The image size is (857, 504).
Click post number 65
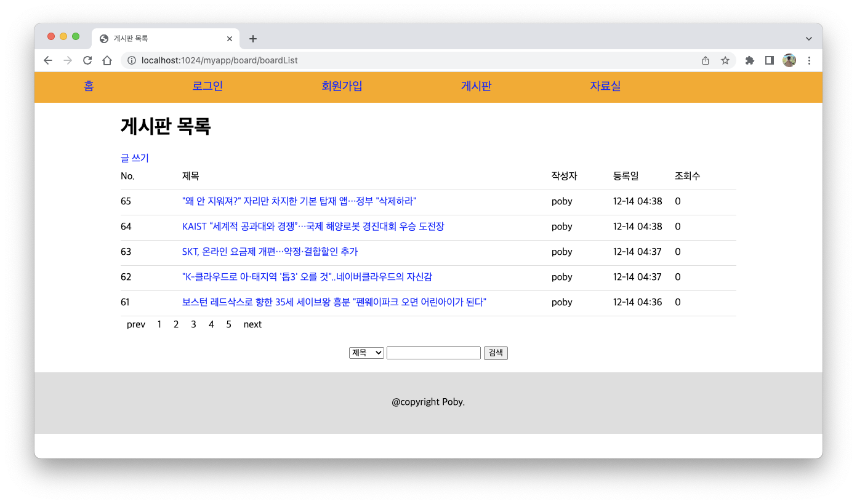pos(126,201)
